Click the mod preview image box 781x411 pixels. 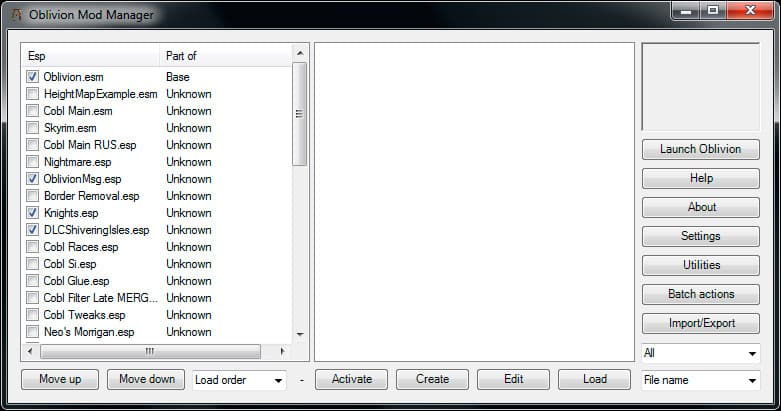click(701, 87)
